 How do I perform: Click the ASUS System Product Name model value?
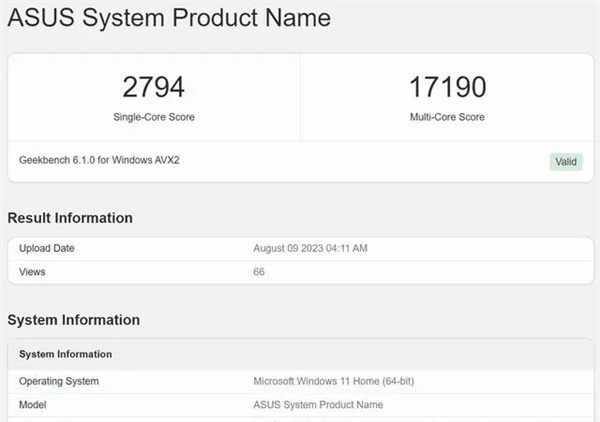coord(318,404)
